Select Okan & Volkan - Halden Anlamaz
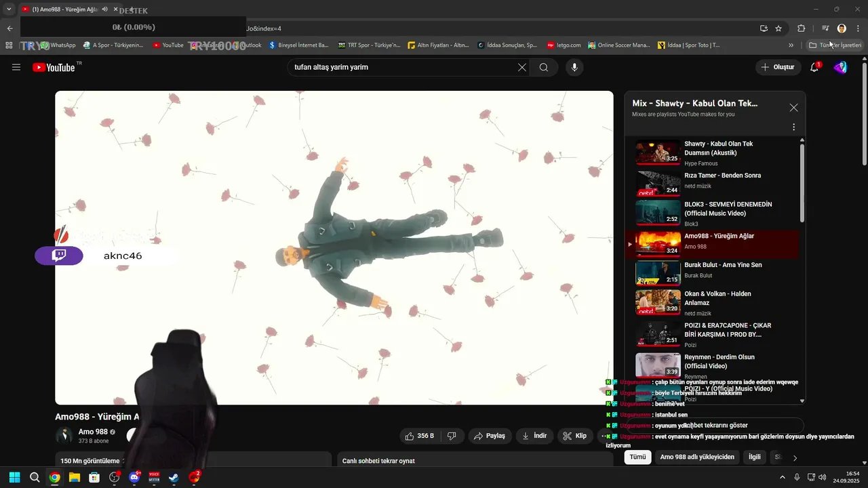Screen dimensions: 868x488 pyautogui.click(x=712, y=303)
